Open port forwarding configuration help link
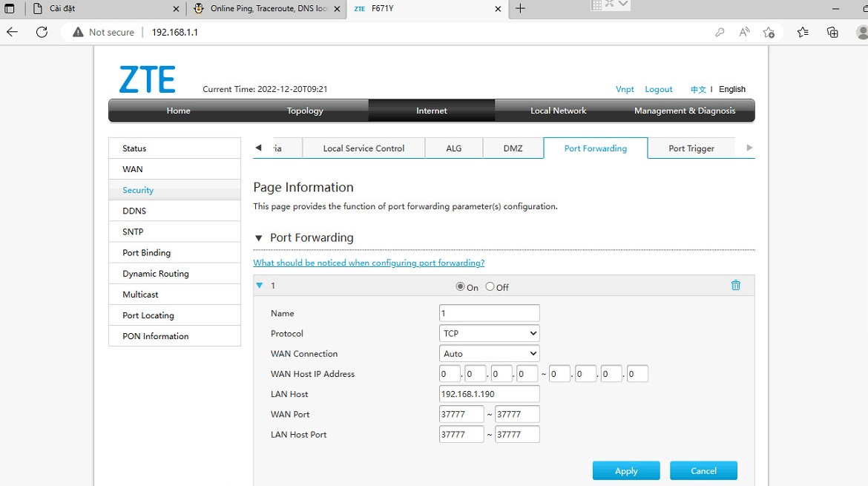868x486 pixels. [x=369, y=263]
